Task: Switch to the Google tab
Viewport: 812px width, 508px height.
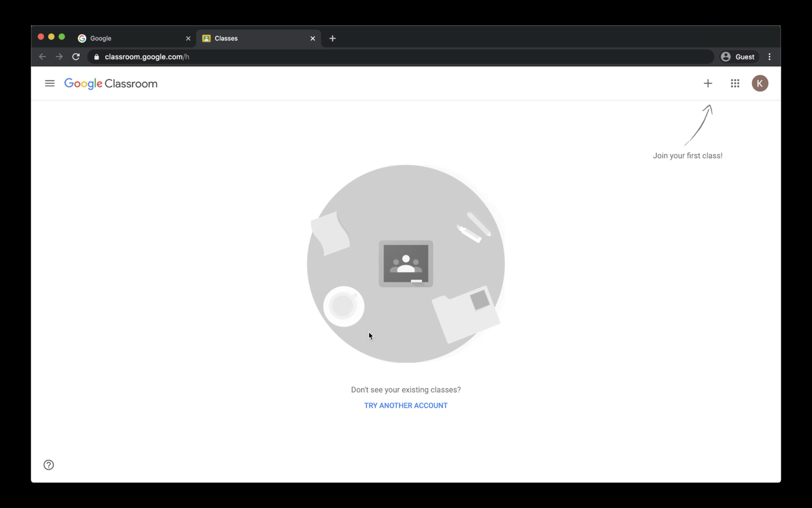Action: click(x=134, y=38)
